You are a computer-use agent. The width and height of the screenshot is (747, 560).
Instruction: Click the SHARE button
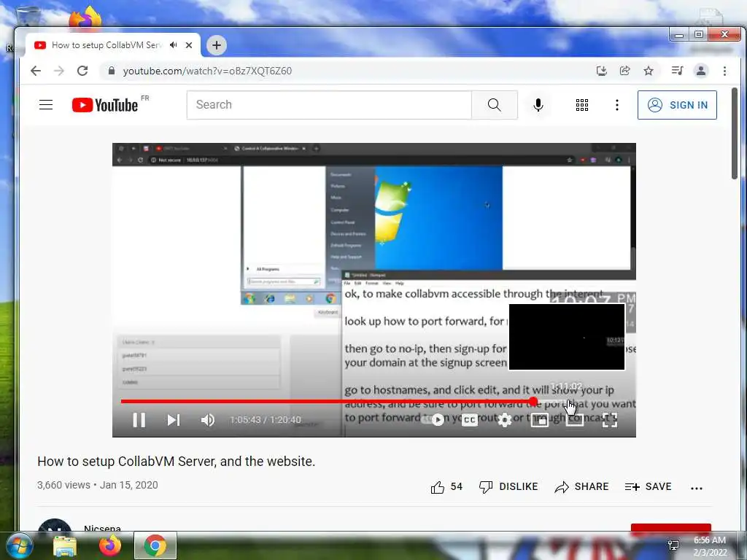coord(581,486)
